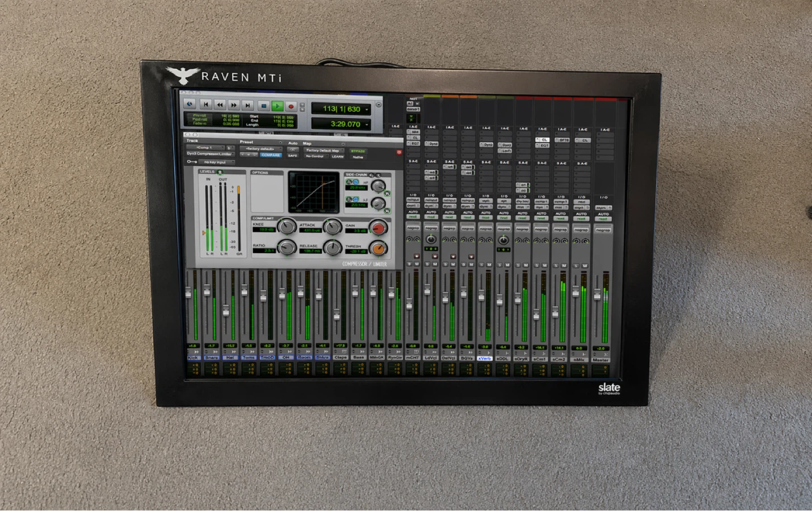This screenshot has width=812, height=511.
Task: Open the Lo-Fi insert on sDDL
Action: click(x=505, y=151)
